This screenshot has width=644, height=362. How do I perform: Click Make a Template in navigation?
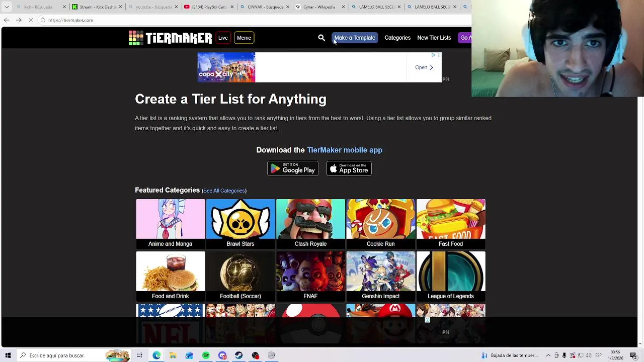click(x=355, y=38)
